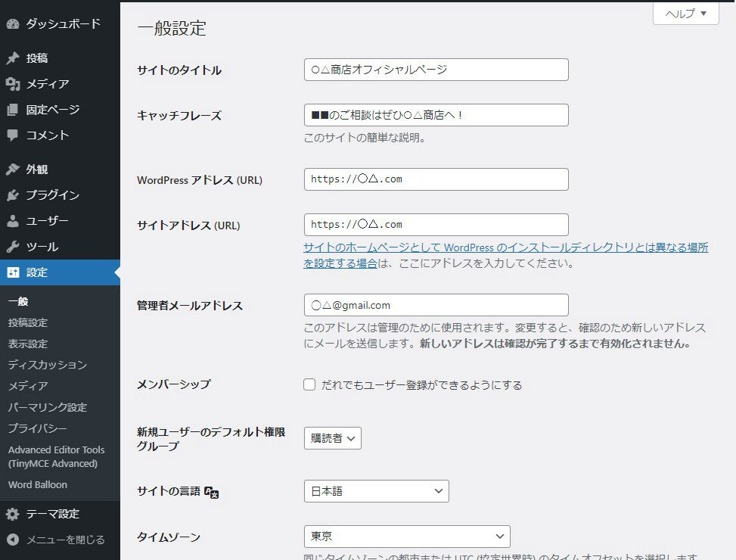Enable だれでもユーザー登録ができるようにする checkbox
This screenshot has width=736, height=560.
309,384
